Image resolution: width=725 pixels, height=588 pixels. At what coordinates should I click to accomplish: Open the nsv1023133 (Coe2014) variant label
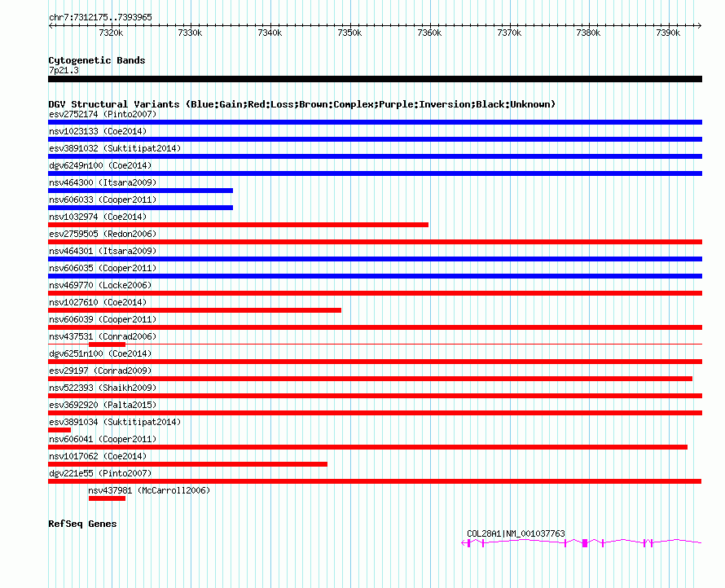coord(98,131)
